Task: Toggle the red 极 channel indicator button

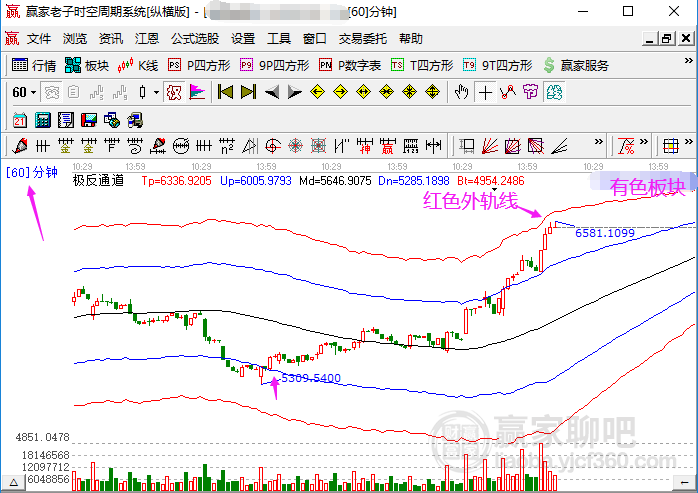Action: click(x=174, y=92)
